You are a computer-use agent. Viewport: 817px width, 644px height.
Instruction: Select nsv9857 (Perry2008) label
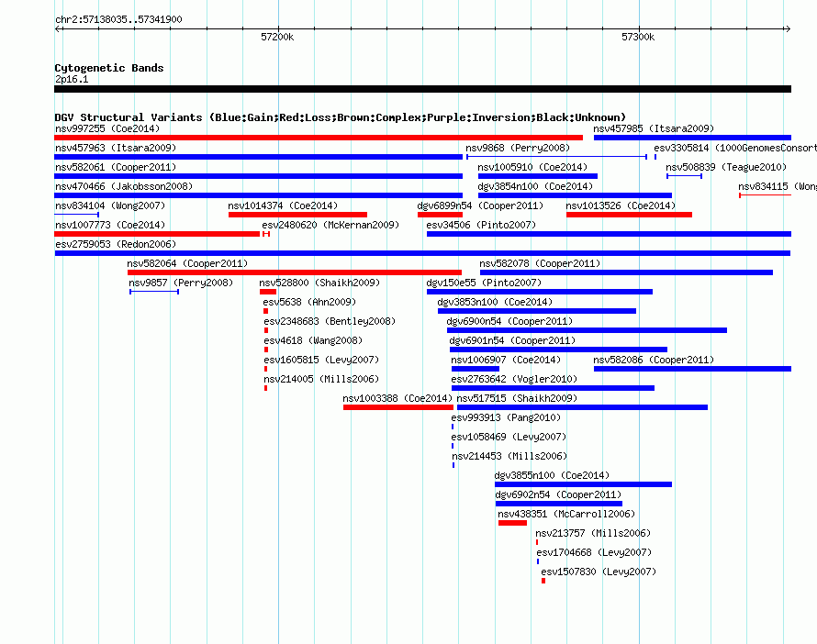point(181,283)
